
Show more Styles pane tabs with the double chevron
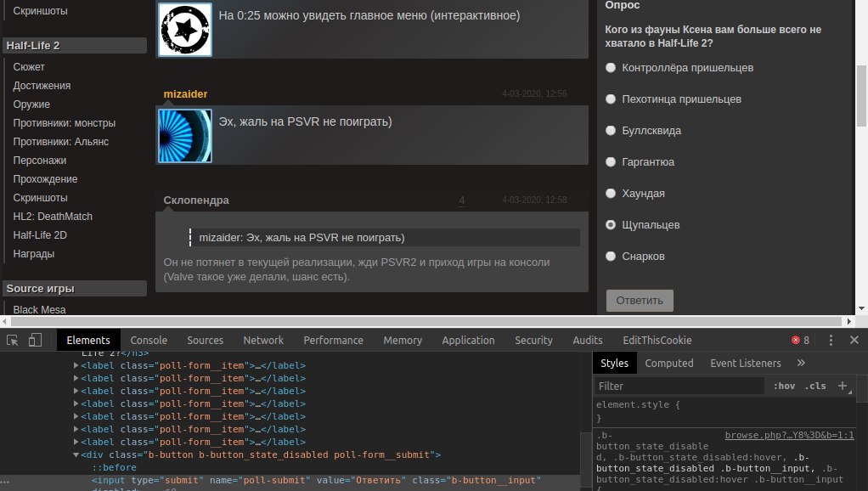tap(801, 363)
